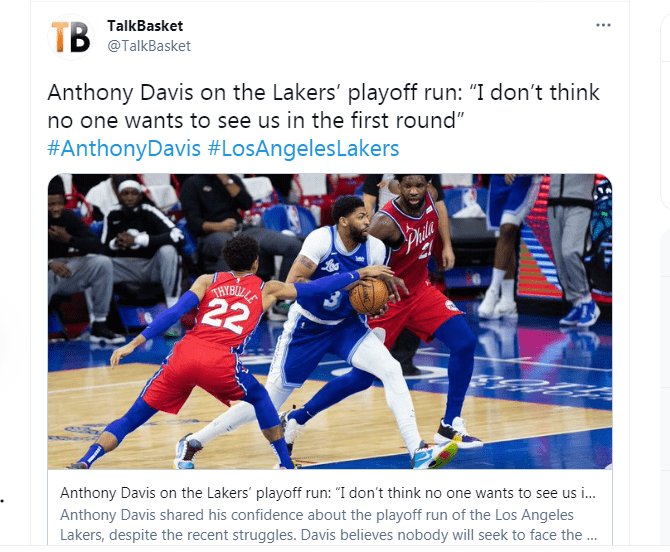Open the article preview photo
Viewport: 670px width, 552px height.
330,321
